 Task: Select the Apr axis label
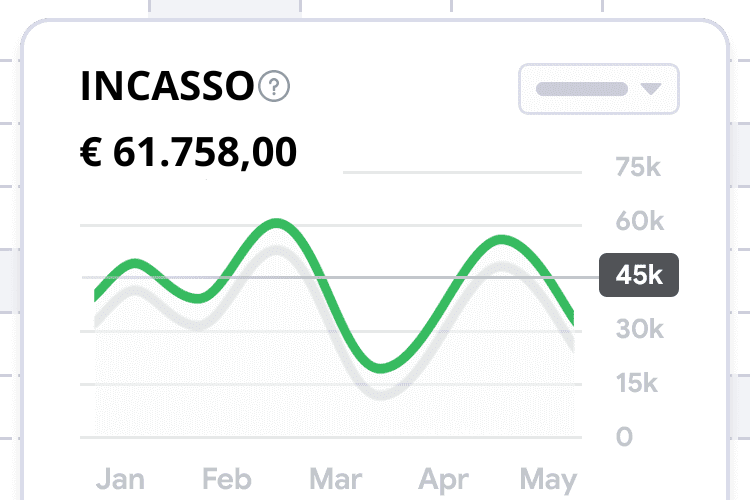(443, 480)
